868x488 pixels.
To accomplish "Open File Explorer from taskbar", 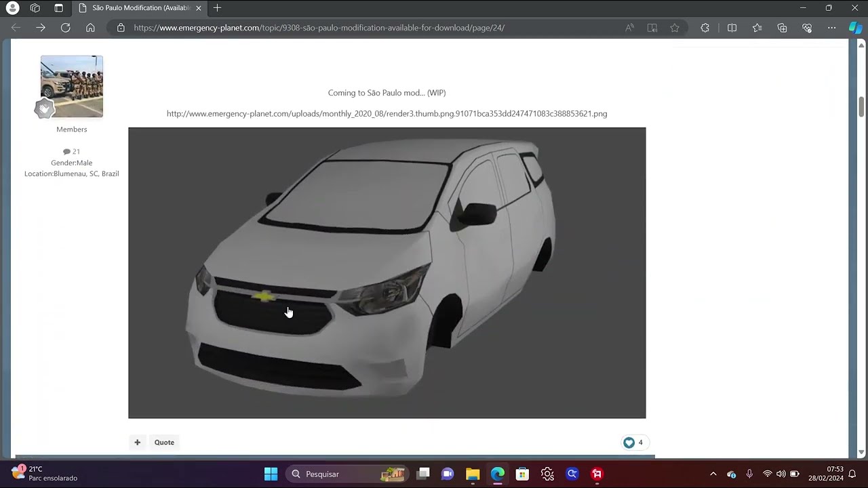I will click(473, 474).
